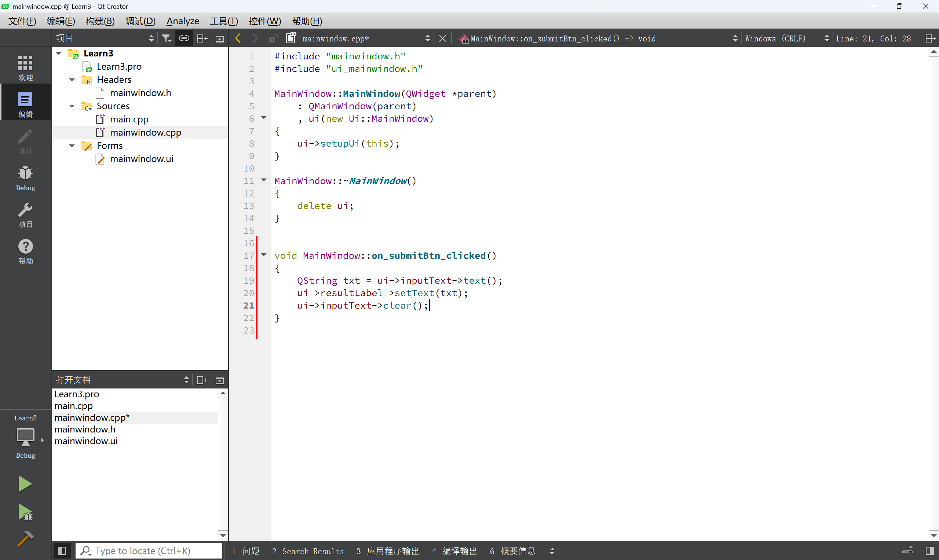This screenshot has height=560, width=939.
Task: Split open documents panel
Action: click(202, 380)
